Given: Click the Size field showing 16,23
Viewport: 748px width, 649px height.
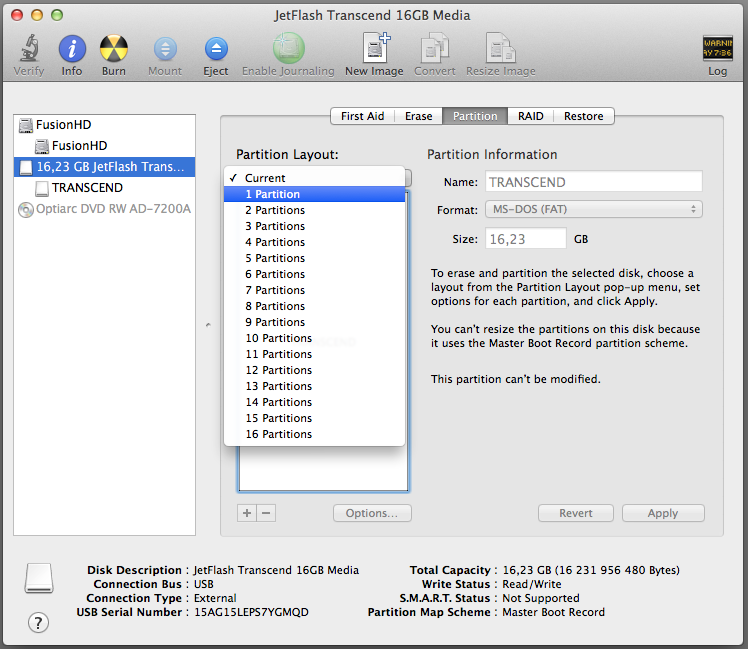Looking at the screenshot, I should coord(526,239).
